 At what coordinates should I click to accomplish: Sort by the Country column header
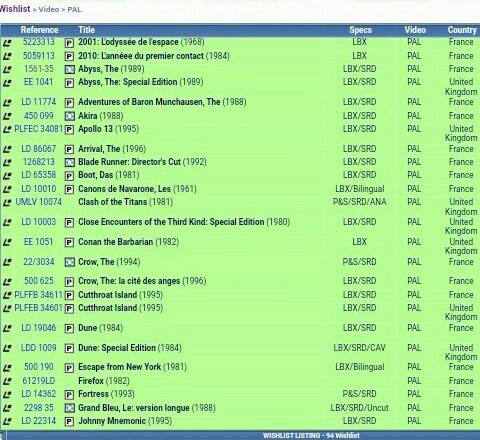pos(462,30)
